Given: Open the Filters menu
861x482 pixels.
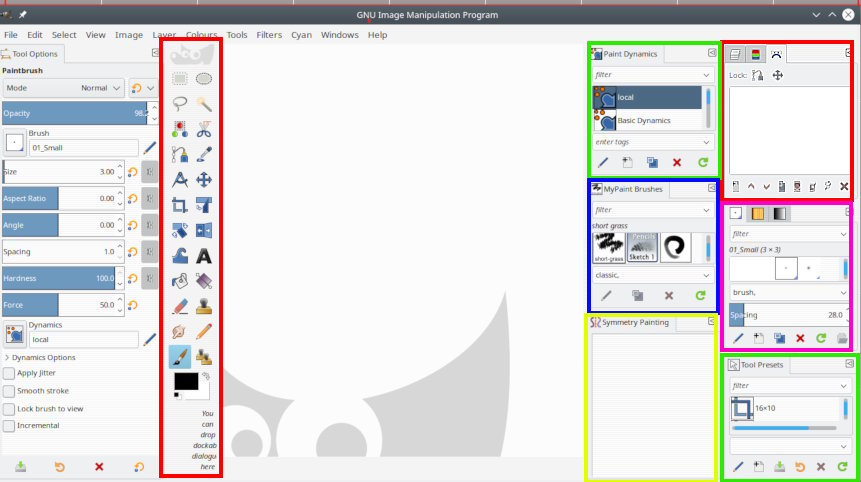Looking at the screenshot, I should point(269,35).
